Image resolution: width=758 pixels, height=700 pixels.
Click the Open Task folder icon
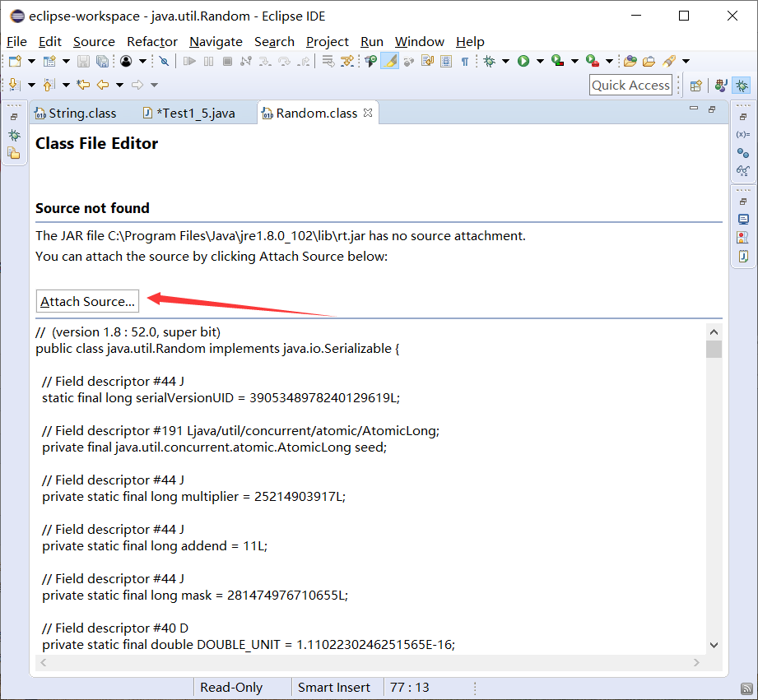tap(649, 61)
